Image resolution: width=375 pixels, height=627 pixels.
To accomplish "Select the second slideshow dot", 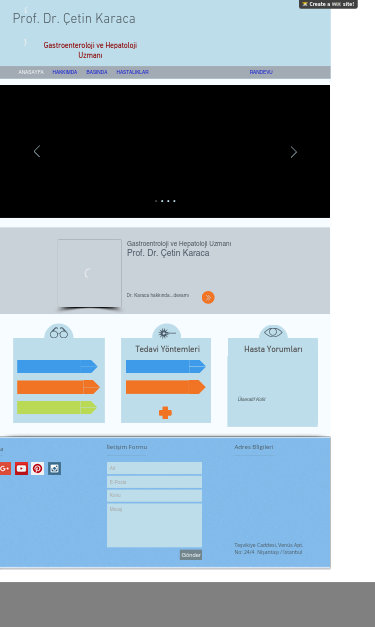I will pos(162,201).
